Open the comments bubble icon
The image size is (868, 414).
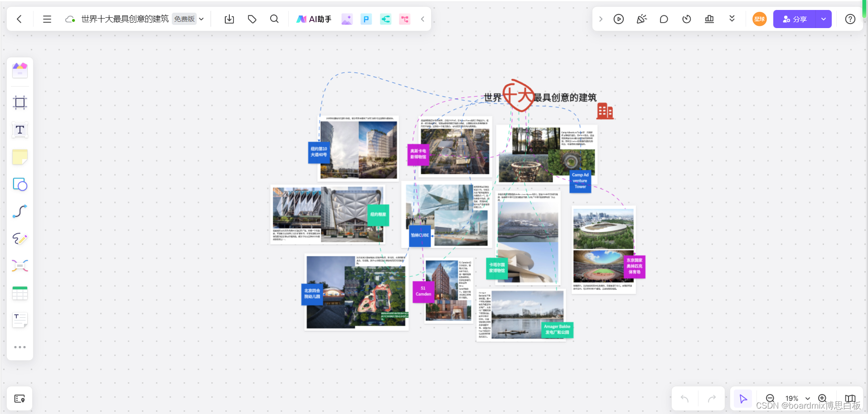point(664,19)
